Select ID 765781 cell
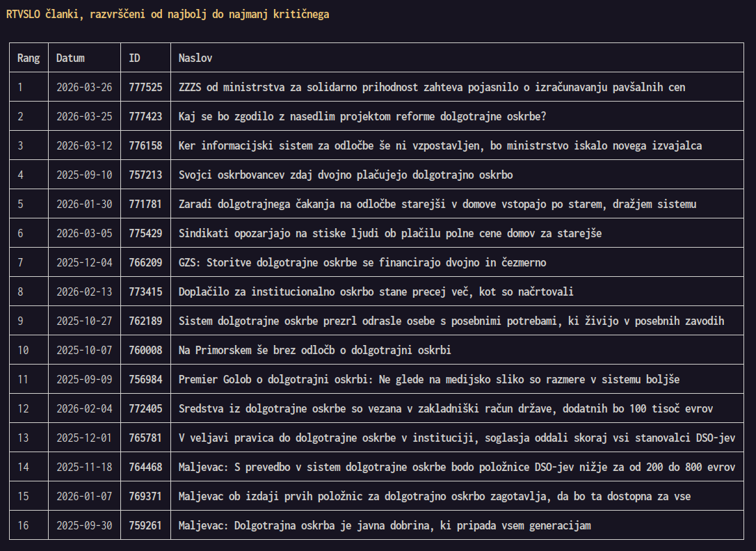Screen dimensions: 756x551 click(145, 438)
